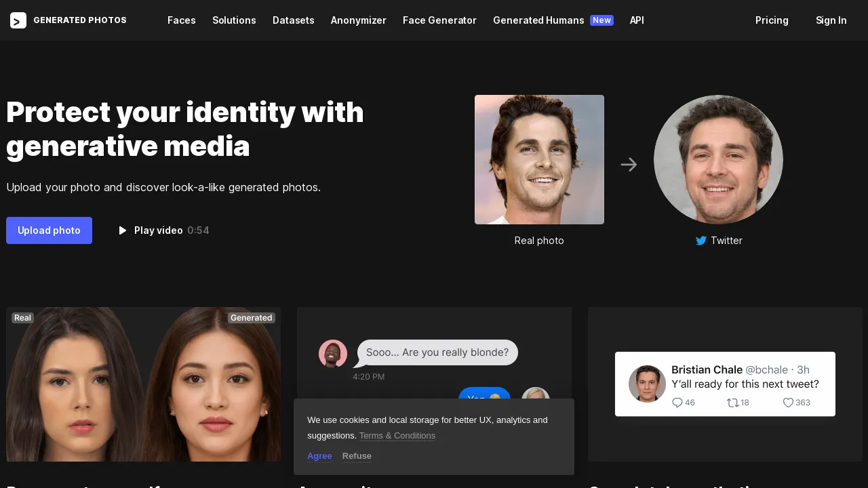Click the heart like icon on tweet
This screenshot has height=488, width=868.
[x=788, y=403]
